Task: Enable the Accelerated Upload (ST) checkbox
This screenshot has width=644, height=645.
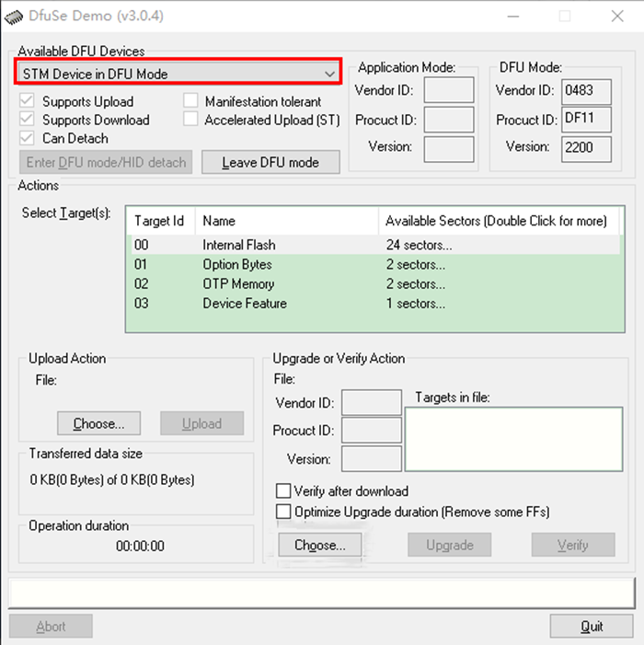Action: [190, 120]
